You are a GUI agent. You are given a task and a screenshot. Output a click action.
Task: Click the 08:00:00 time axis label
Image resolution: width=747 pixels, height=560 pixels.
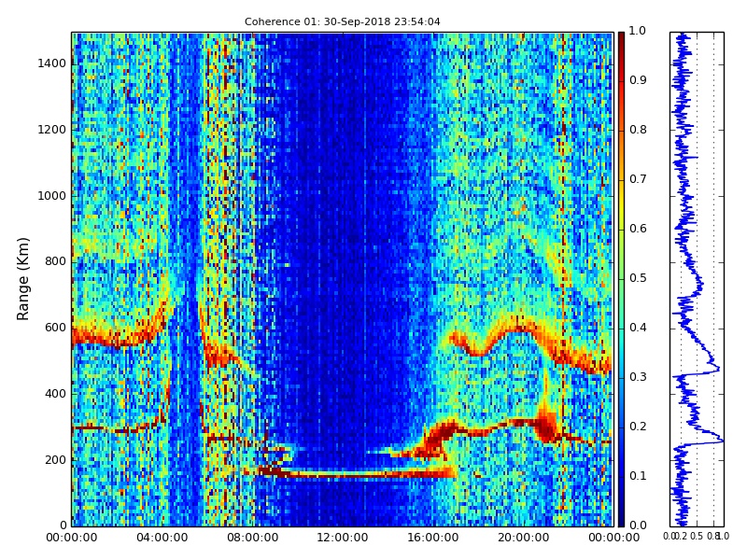(x=252, y=539)
